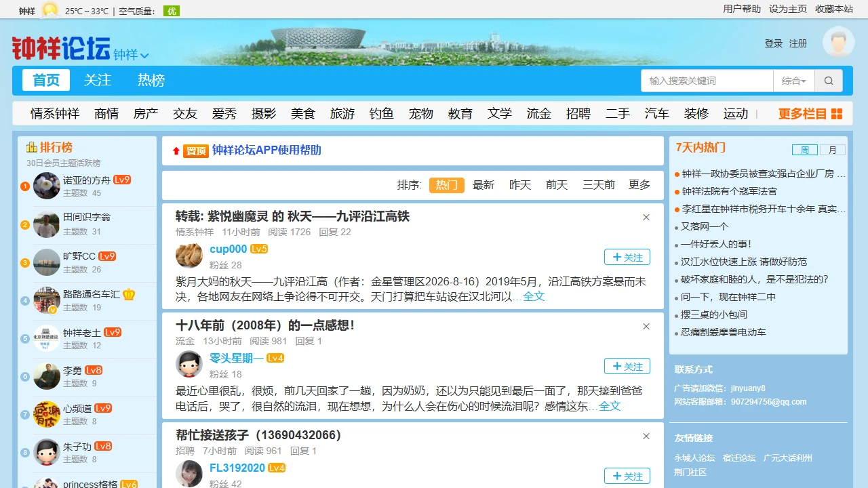
Task: Open friendly link 永城人论坛
Action: pos(694,458)
